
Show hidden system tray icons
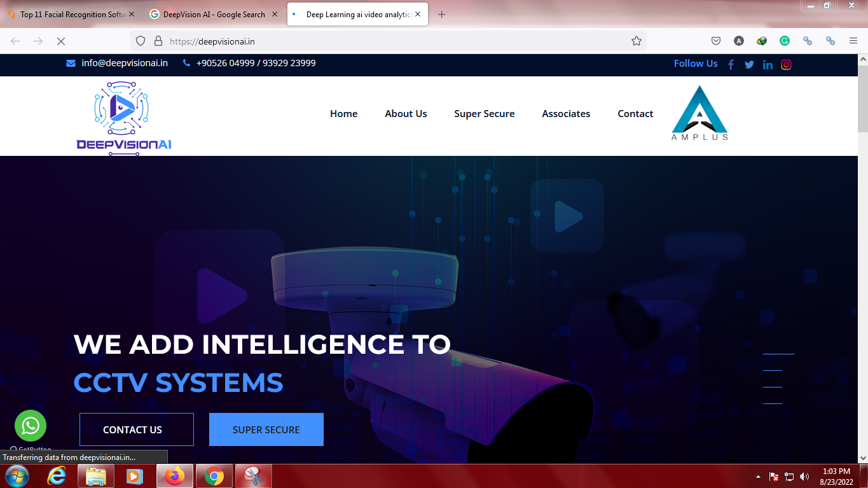[758, 477]
